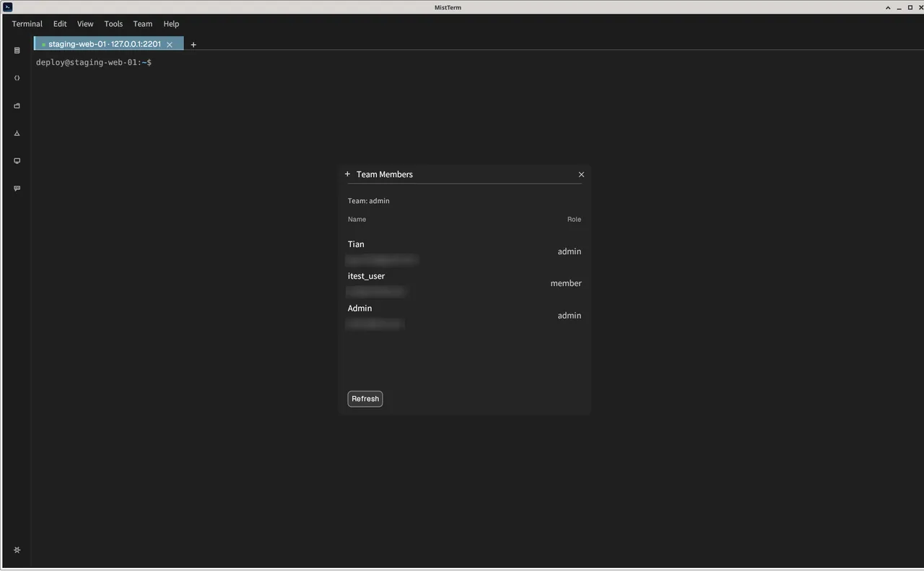The image size is (924, 578).
Task: Open the monitor sidebar icon
Action: tap(17, 160)
